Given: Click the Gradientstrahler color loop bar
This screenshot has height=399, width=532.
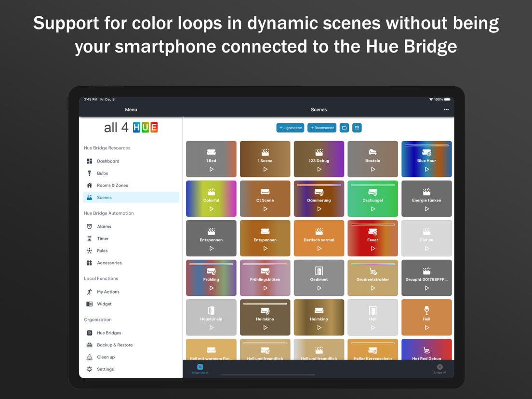Looking at the screenshot, I should [x=372, y=264].
